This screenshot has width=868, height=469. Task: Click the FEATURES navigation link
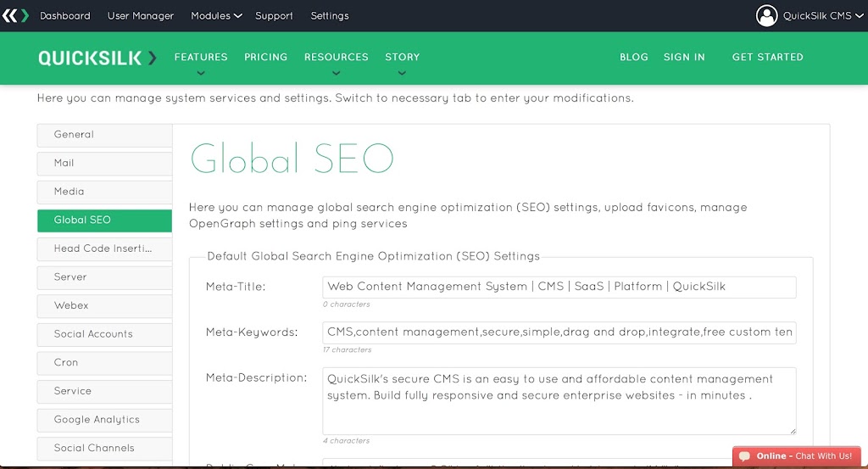click(201, 57)
